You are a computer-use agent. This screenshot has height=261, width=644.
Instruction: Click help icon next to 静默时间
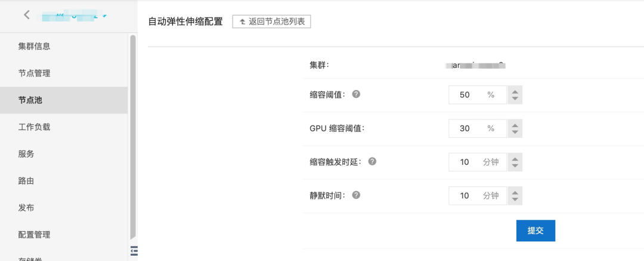point(357,195)
